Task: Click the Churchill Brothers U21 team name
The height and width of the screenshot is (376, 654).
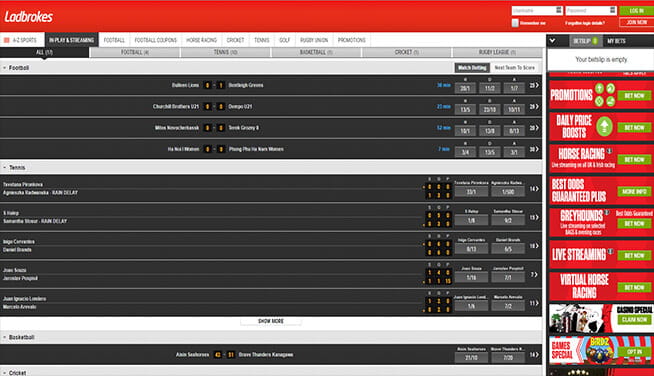Action: (x=176, y=106)
